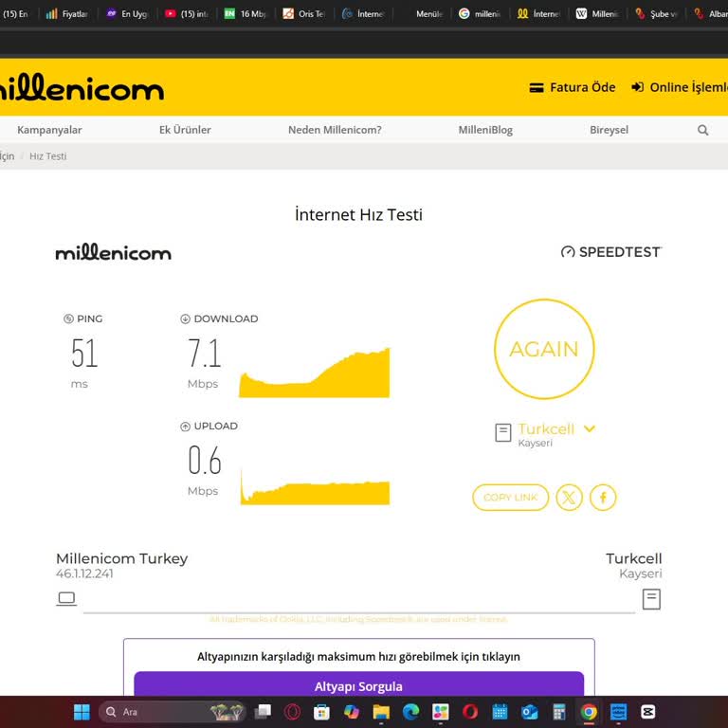Open the Fatura Öde link
This screenshot has height=728, width=728.
(573, 87)
